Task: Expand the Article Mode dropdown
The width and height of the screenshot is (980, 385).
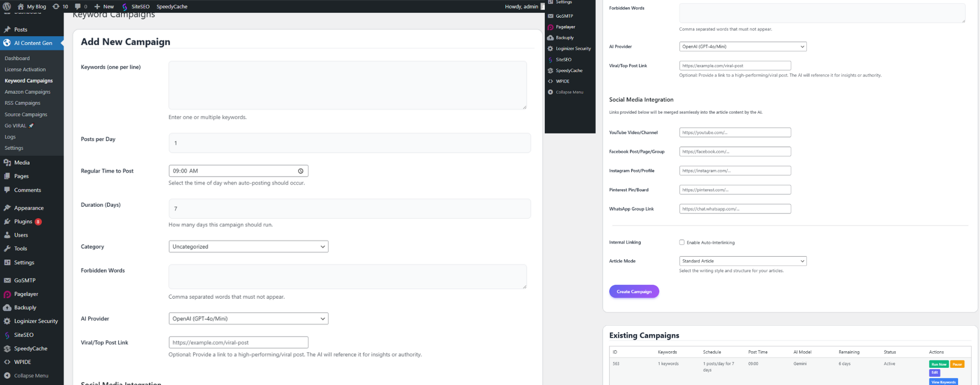Action: tap(742, 261)
